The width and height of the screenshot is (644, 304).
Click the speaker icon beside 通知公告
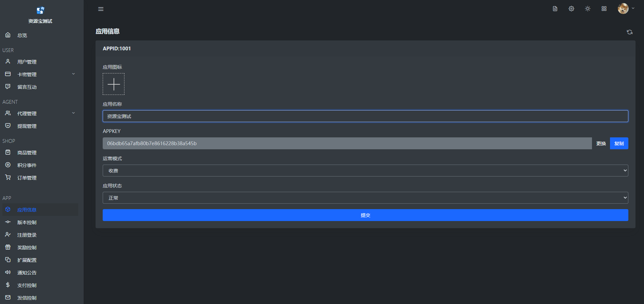(8, 272)
